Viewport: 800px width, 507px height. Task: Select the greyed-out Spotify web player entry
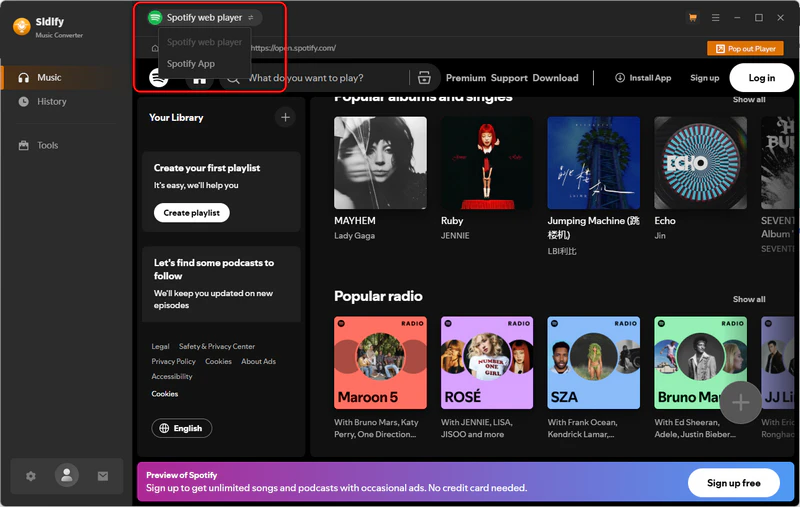click(204, 42)
